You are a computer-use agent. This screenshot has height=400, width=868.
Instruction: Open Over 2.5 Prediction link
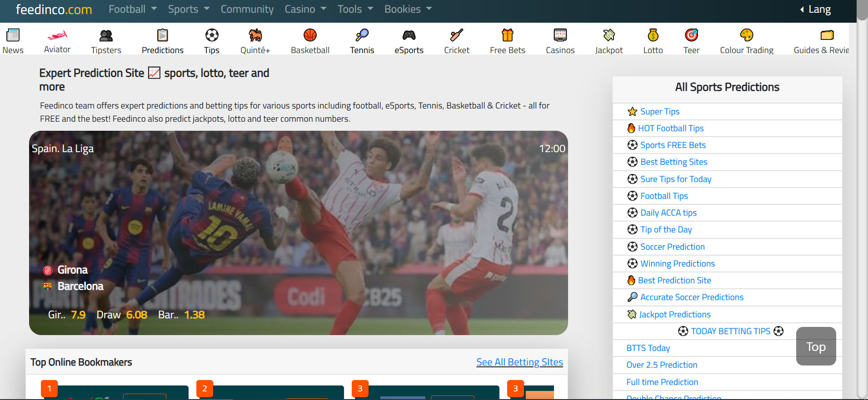click(662, 365)
